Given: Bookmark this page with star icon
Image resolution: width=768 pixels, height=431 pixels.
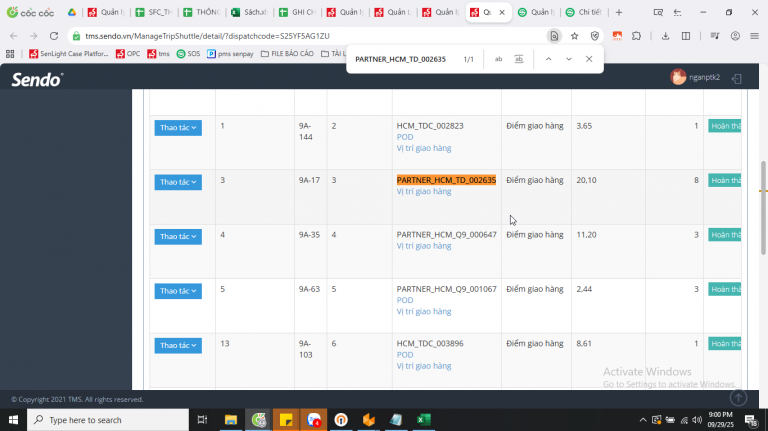Looking at the screenshot, I should 575,36.
